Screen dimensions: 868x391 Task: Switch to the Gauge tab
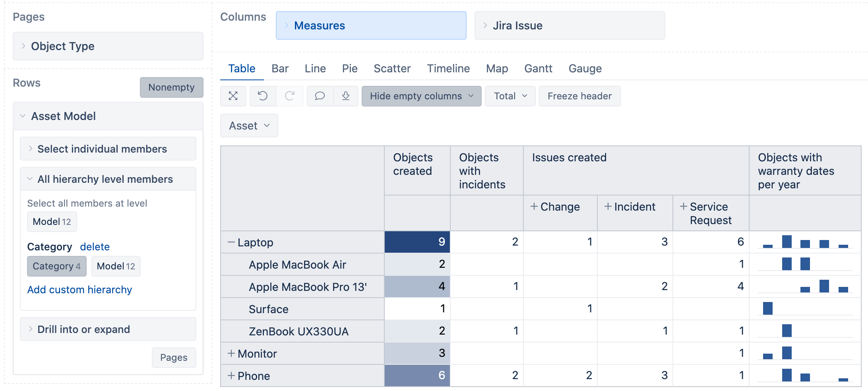point(585,69)
